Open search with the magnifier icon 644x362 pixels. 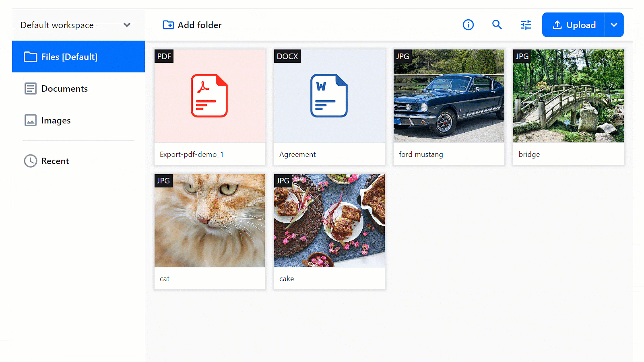tap(497, 25)
